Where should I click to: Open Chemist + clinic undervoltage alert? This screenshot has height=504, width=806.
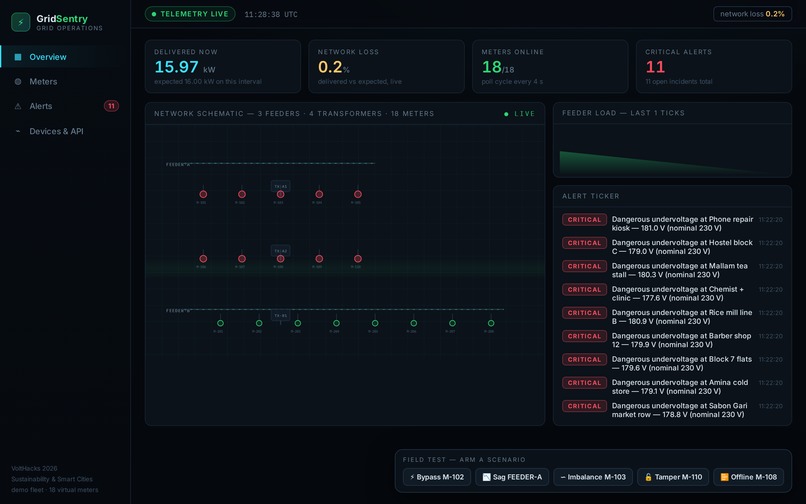(x=672, y=294)
